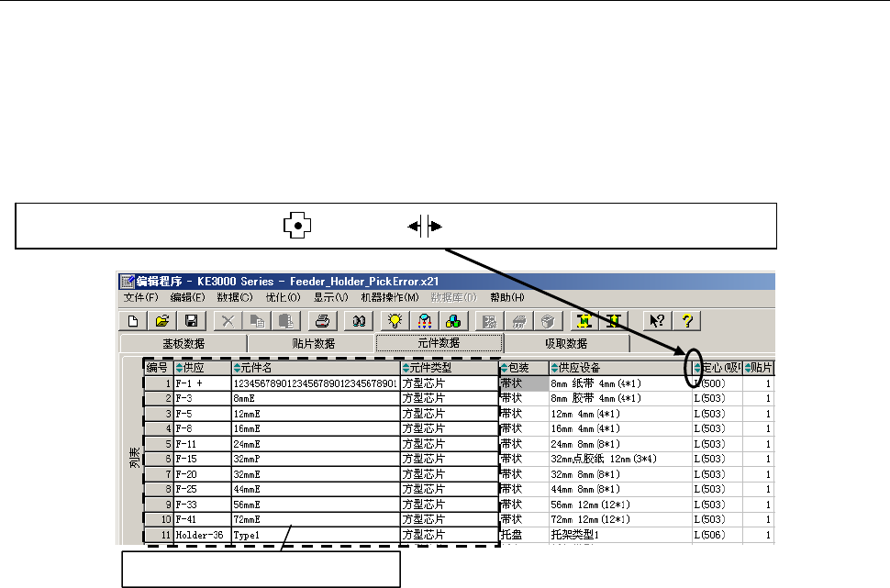Viewport: 890px width, 588px height.
Task: Click the 编号 column header
Action: 158,368
